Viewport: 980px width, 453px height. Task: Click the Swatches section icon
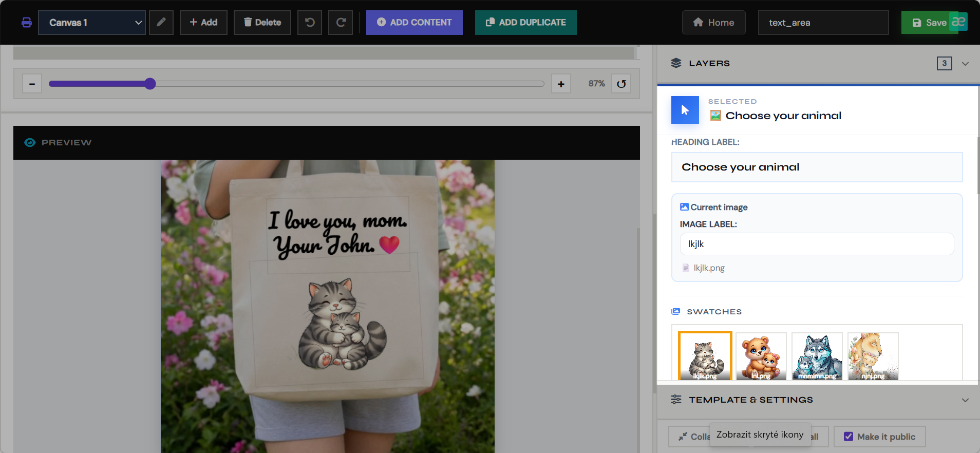[676, 312]
